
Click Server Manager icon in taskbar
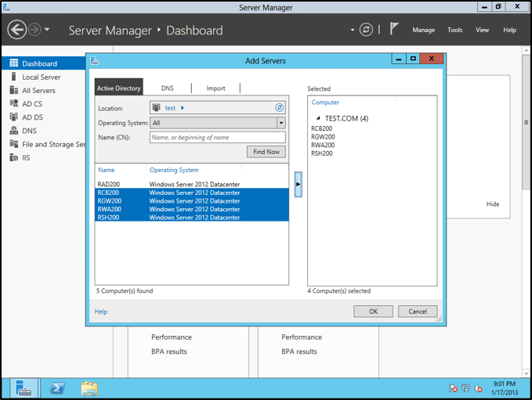(x=24, y=387)
